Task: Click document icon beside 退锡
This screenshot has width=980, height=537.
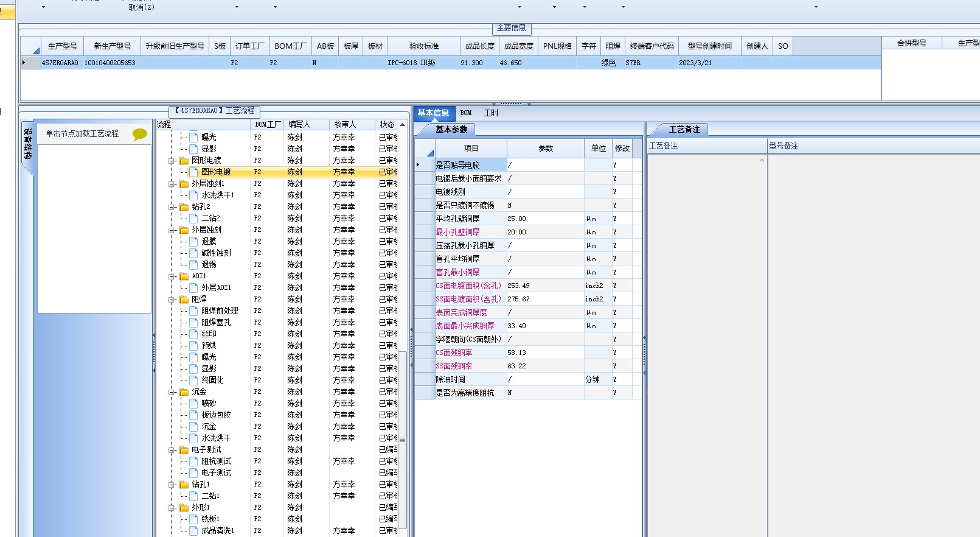Action: [x=193, y=265]
